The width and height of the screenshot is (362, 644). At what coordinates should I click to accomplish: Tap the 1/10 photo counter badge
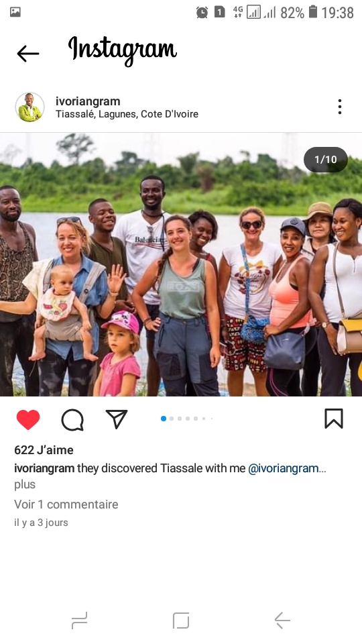(x=326, y=160)
